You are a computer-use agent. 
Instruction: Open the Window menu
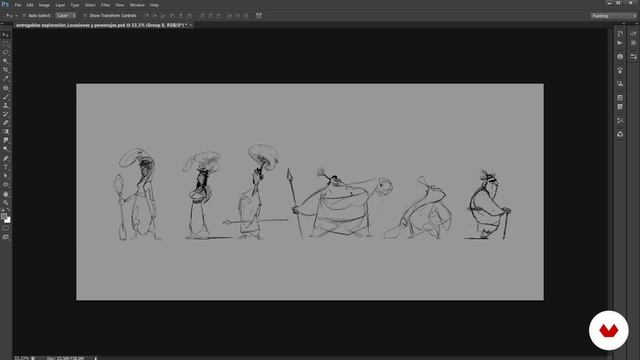pos(137,5)
